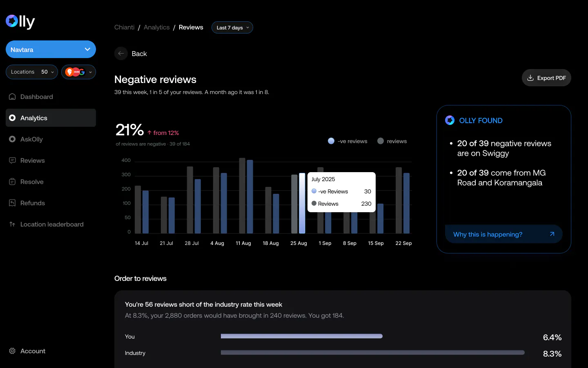Click the 14 Jul axis label
This screenshot has height=368, width=588.
pyautogui.click(x=141, y=243)
